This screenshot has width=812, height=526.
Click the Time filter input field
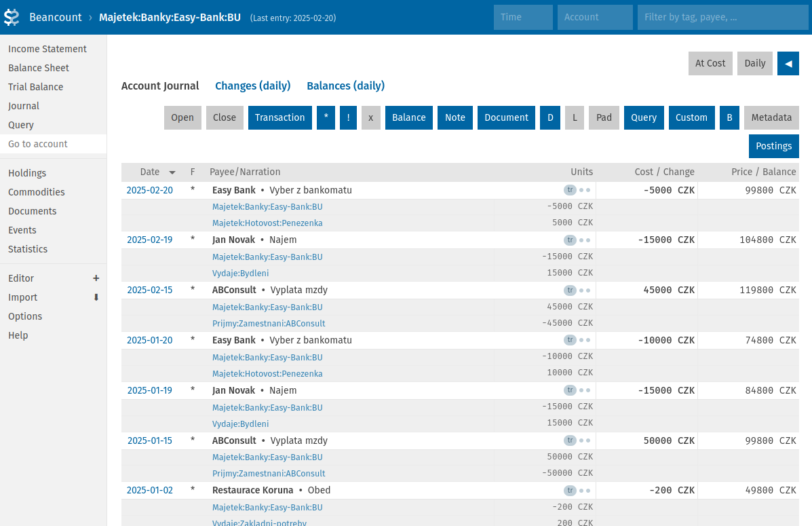[523, 17]
